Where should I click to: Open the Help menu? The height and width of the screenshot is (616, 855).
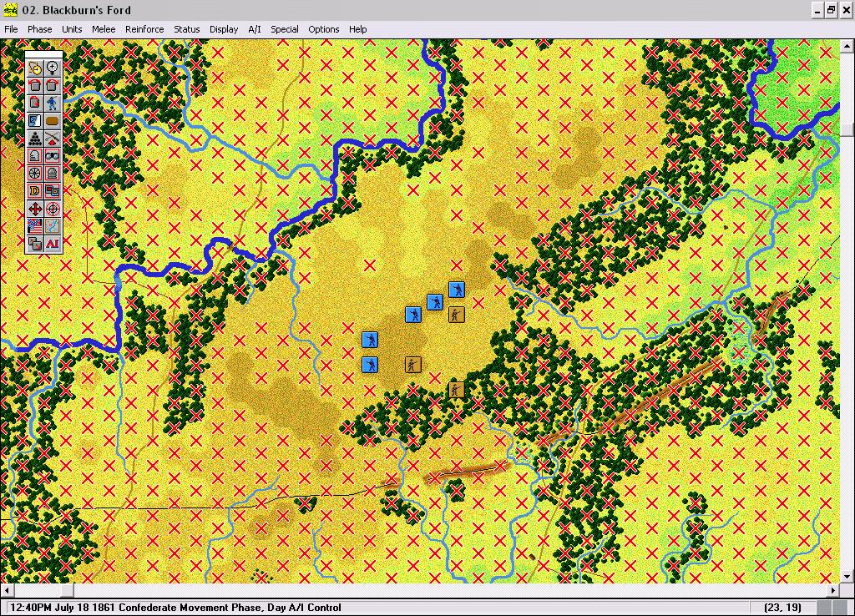click(357, 29)
